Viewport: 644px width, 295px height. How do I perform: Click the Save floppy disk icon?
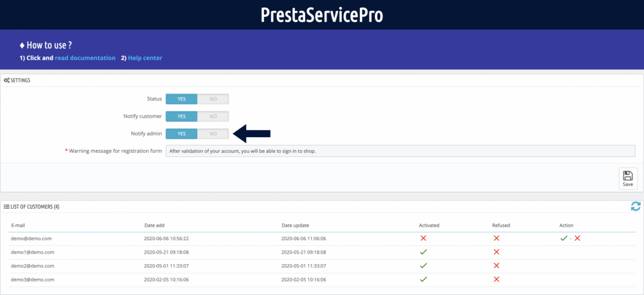(x=628, y=176)
